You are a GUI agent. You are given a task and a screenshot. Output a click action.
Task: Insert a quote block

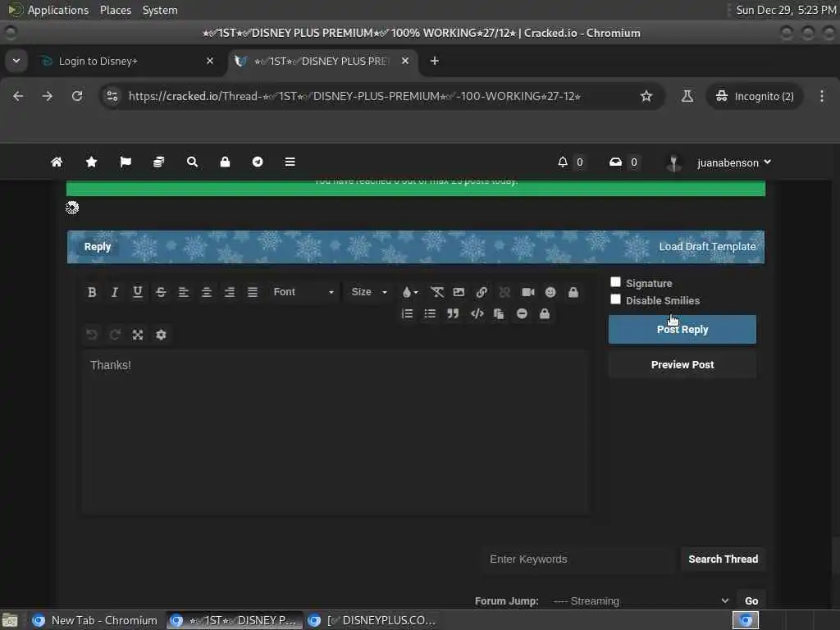(453, 314)
